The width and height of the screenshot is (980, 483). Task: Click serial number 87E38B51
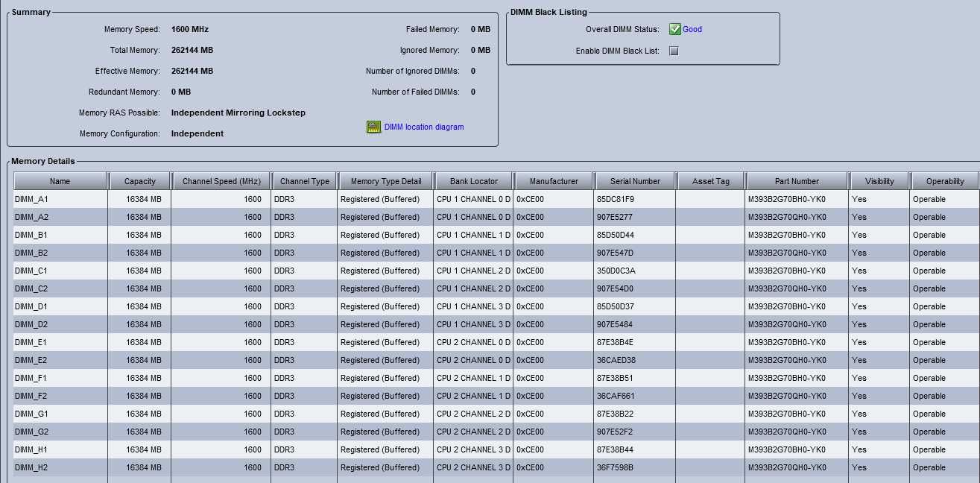tap(615, 378)
